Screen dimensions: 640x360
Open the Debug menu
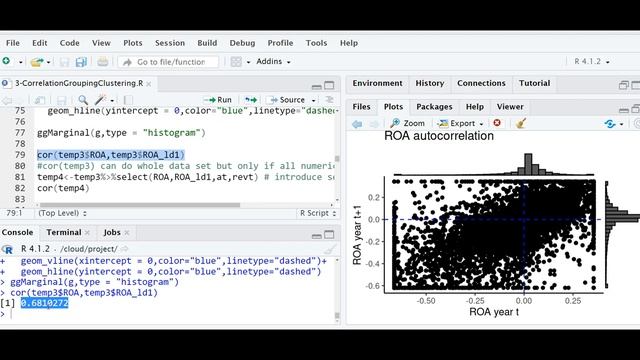242,43
